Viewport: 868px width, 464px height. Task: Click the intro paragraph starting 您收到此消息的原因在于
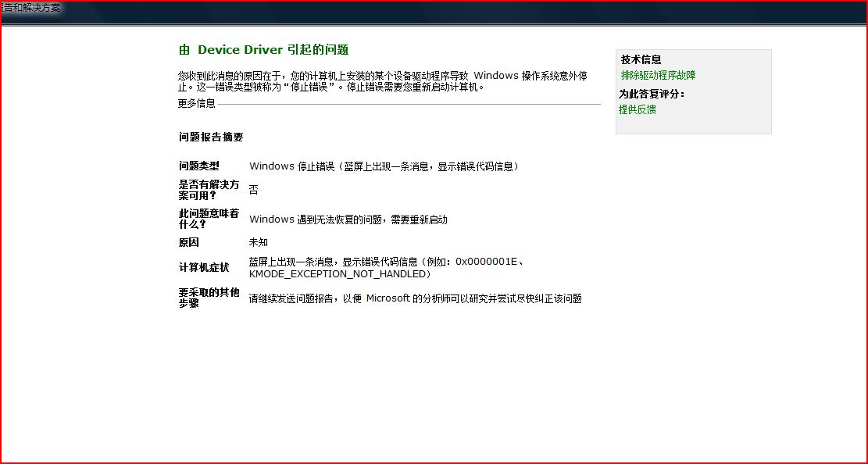coord(383,80)
